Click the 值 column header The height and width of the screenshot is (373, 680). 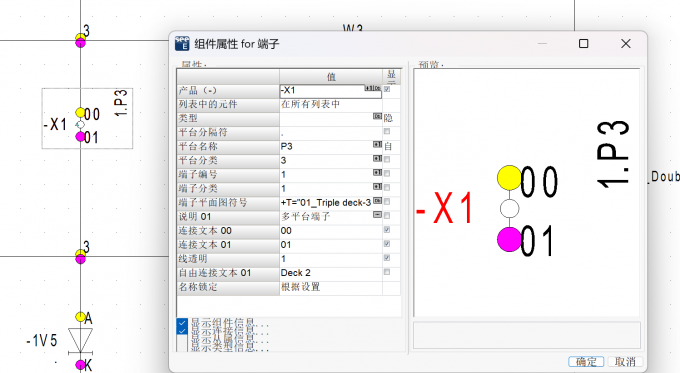331,77
